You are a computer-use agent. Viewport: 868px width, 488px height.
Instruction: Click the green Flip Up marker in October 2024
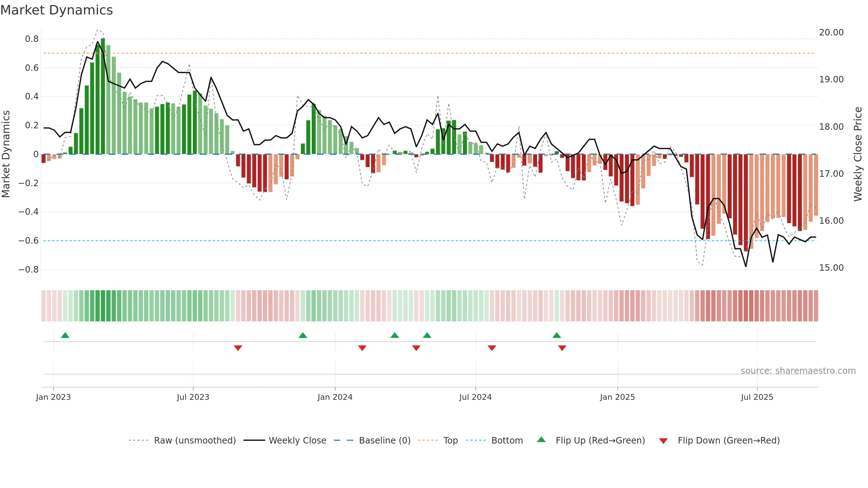pos(557,335)
